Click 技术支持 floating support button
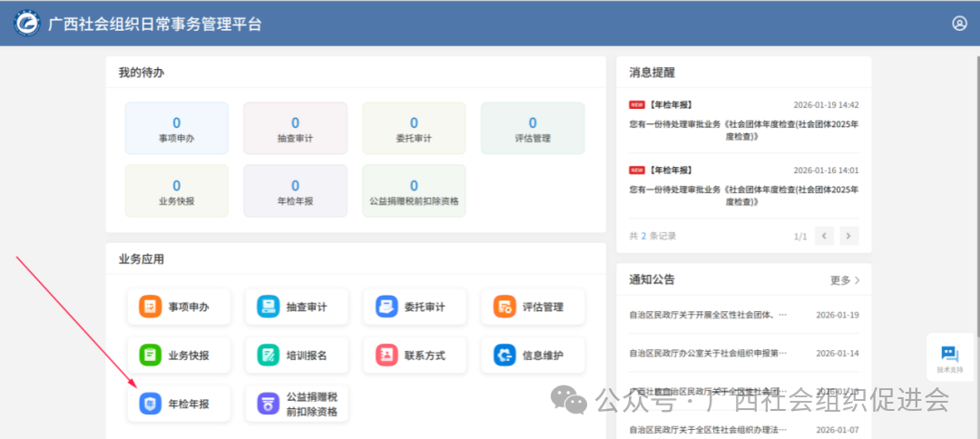This screenshot has height=439, width=980. [x=950, y=357]
